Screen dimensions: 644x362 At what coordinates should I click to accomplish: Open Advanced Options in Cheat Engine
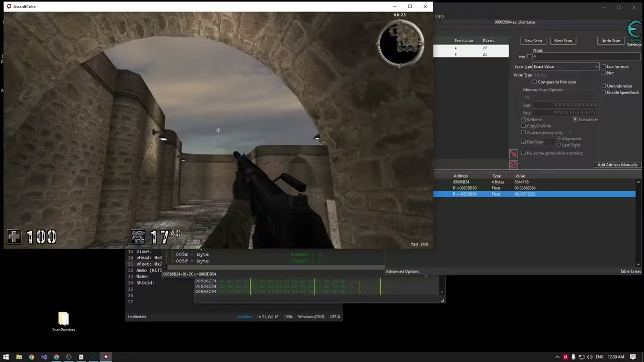(x=403, y=271)
